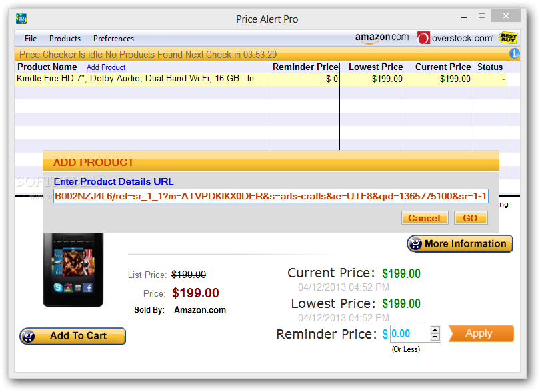Click the Best Buy logo icon
The height and width of the screenshot is (392, 540).
pos(508,37)
